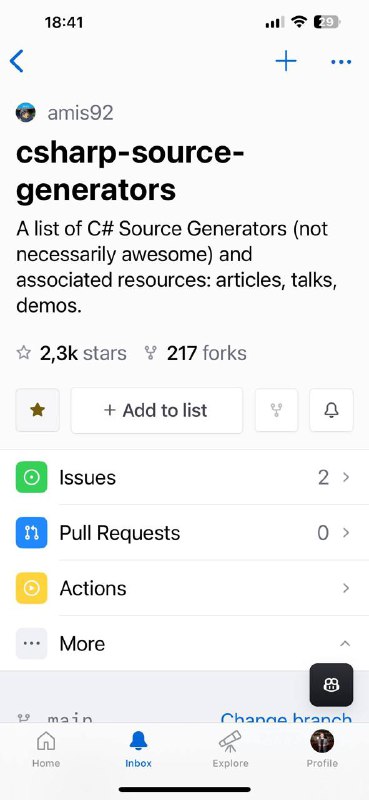This screenshot has height=800, width=369.
Task: Open the plus create menu
Action: tap(286, 62)
